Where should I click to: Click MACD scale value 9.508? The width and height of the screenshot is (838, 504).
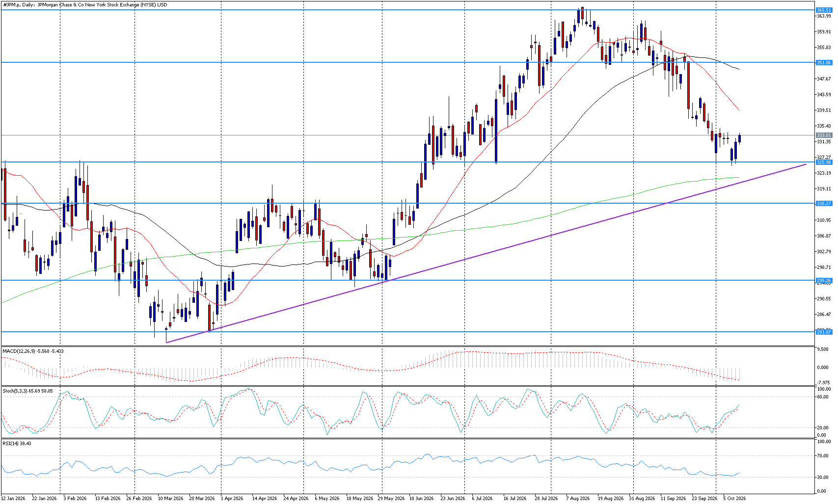tap(823, 350)
